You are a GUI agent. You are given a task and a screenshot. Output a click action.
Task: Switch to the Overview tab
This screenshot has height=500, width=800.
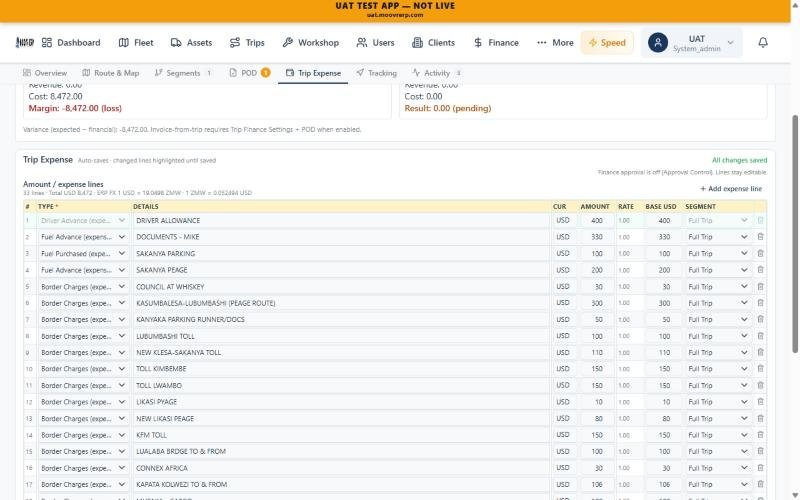click(x=45, y=73)
